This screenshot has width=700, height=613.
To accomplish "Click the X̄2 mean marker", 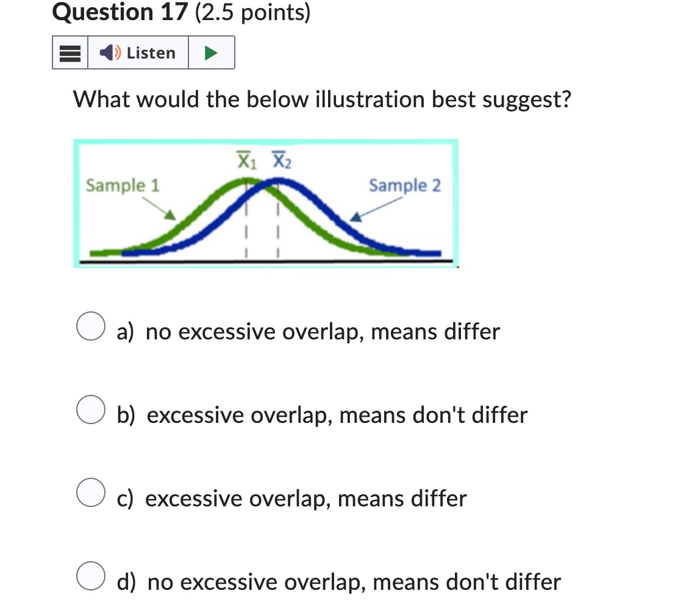I will tap(282, 160).
